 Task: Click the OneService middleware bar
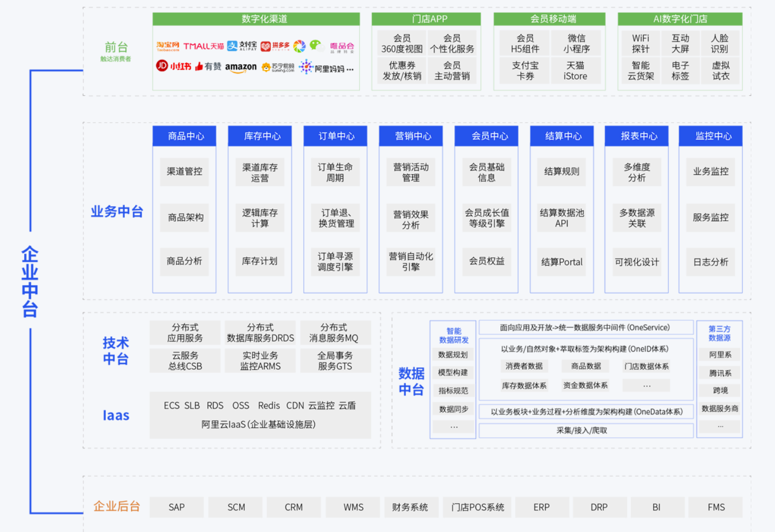[585, 327]
